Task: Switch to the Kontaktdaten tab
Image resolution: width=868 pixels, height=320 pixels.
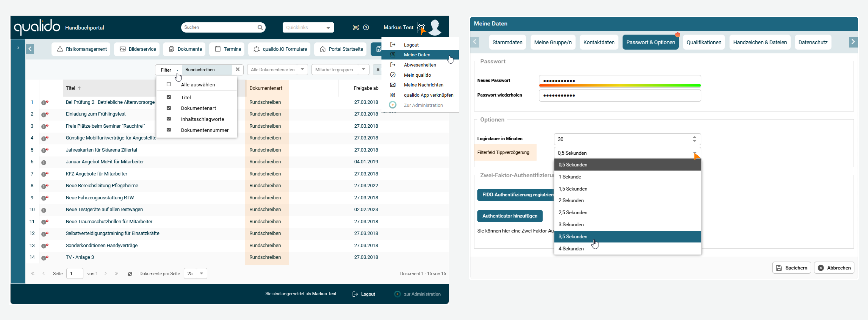Action: click(599, 42)
